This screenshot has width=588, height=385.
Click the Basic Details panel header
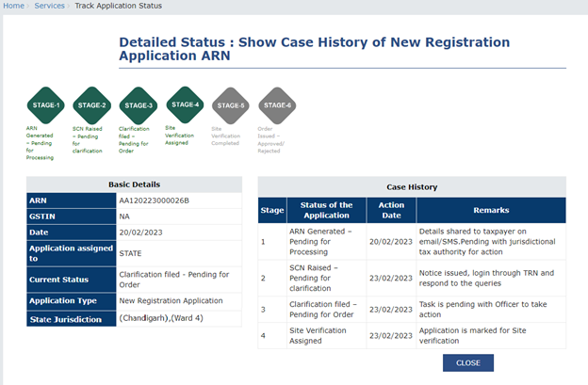pos(135,184)
